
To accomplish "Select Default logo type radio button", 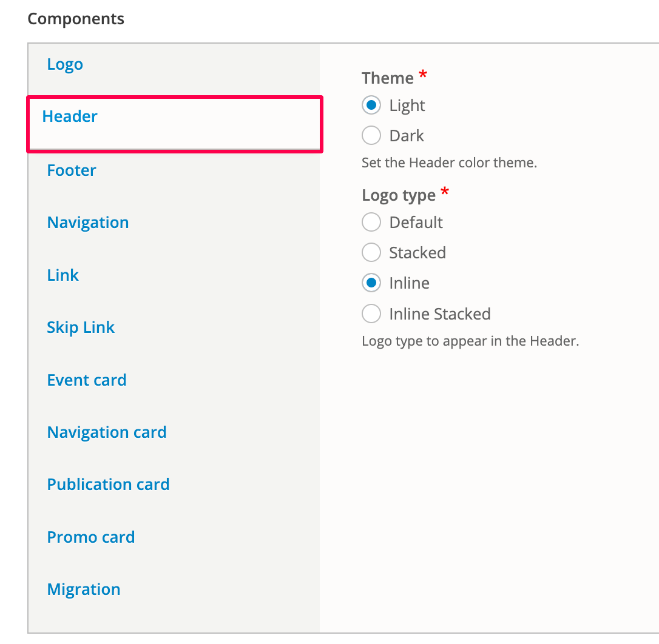I will (x=371, y=223).
